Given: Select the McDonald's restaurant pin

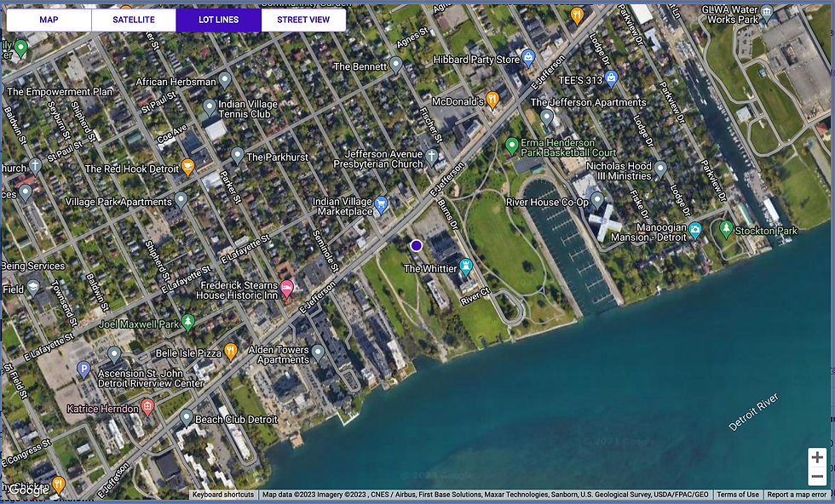Looking at the screenshot, I should pos(492,100).
